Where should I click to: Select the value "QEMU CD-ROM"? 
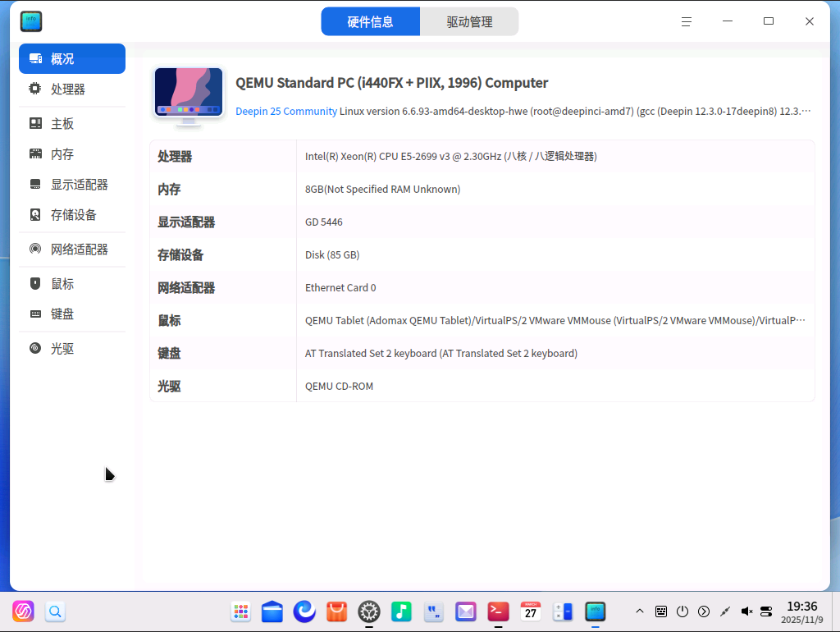[x=339, y=386]
